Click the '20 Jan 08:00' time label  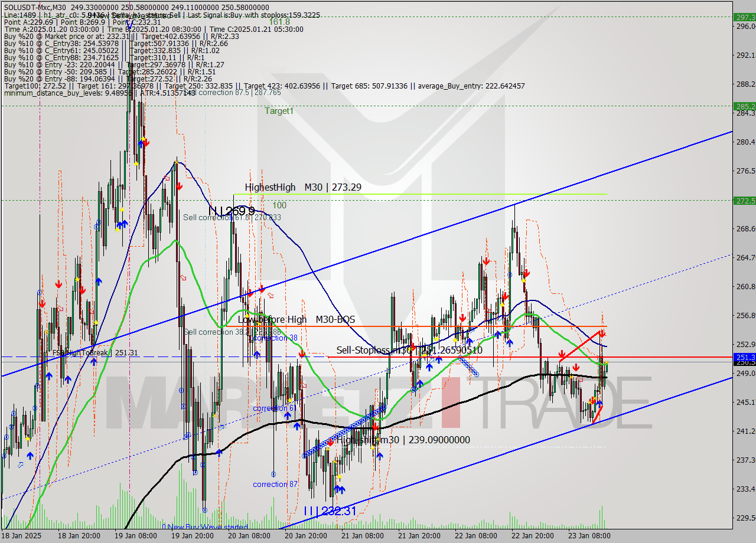click(x=249, y=536)
